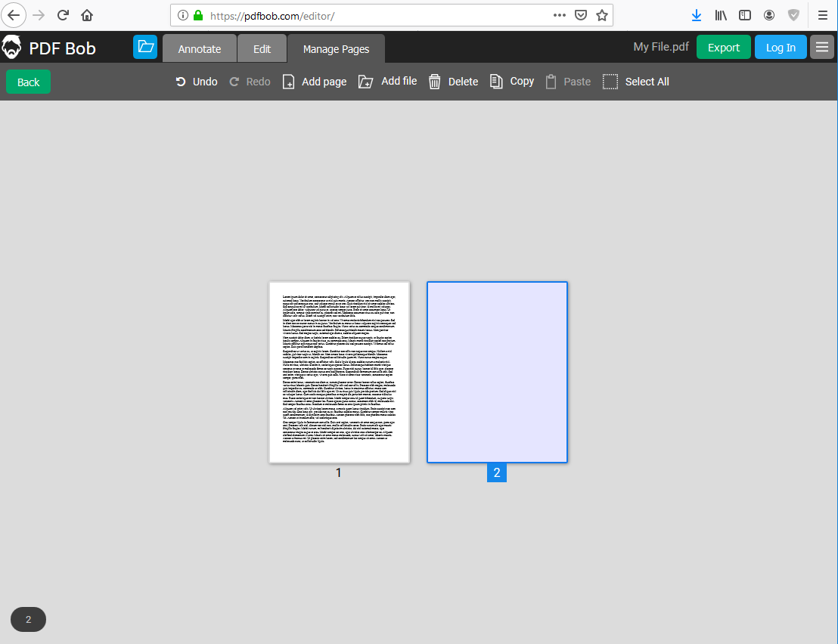Bookmark page with the star icon

(x=602, y=15)
